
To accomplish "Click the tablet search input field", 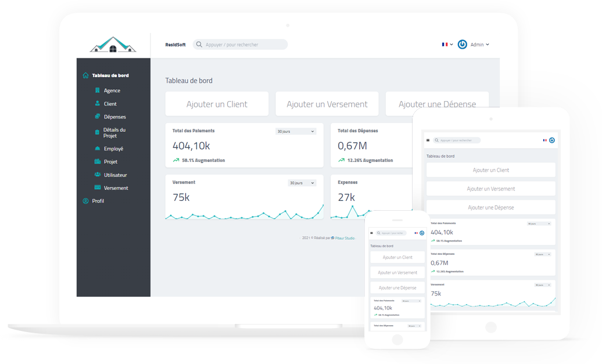I will pyautogui.click(x=457, y=140).
